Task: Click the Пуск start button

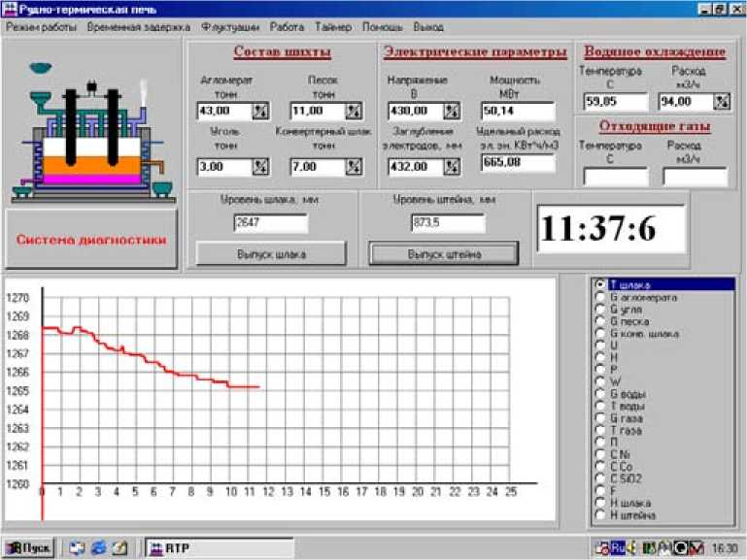Action: (27, 547)
